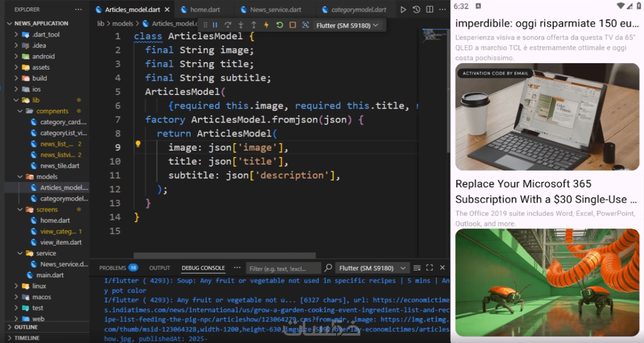Click line number 12 in editor gutter
This screenshot has height=343, width=644.
115,189
